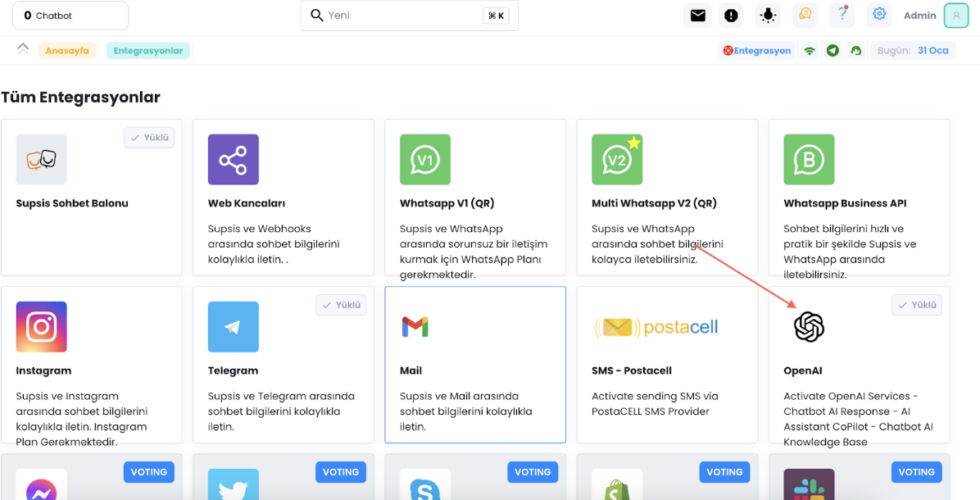Open the Web Kancaları title
The image size is (980, 500).
click(x=247, y=203)
